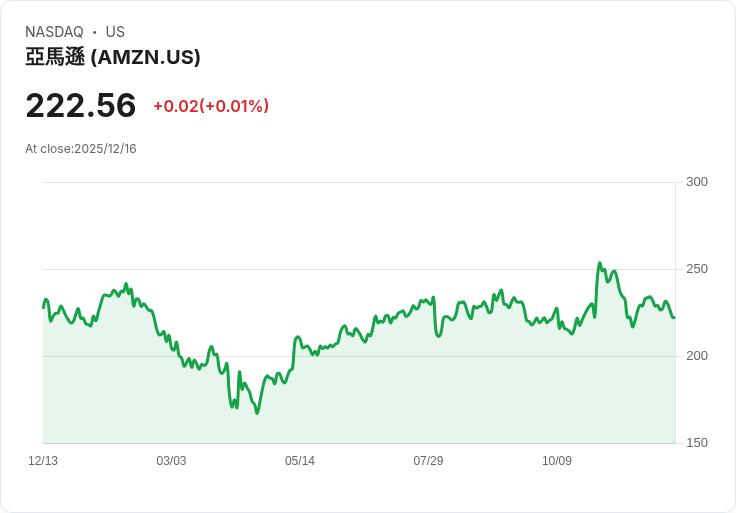The height and width of the screenshot is (513, 736).
Task: Select the 05/14 date on the x-axis
Action: (x=300, y=461)
